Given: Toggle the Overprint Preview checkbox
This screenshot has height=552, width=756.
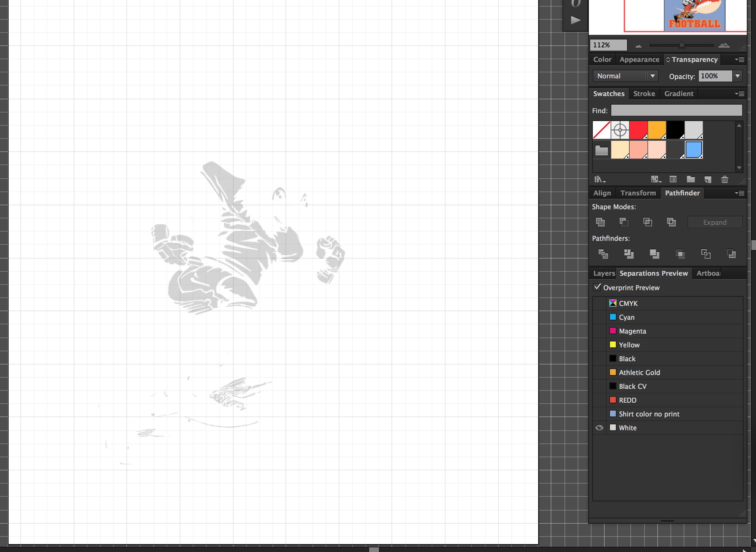Looking at the screenshot, I should 597,288.
